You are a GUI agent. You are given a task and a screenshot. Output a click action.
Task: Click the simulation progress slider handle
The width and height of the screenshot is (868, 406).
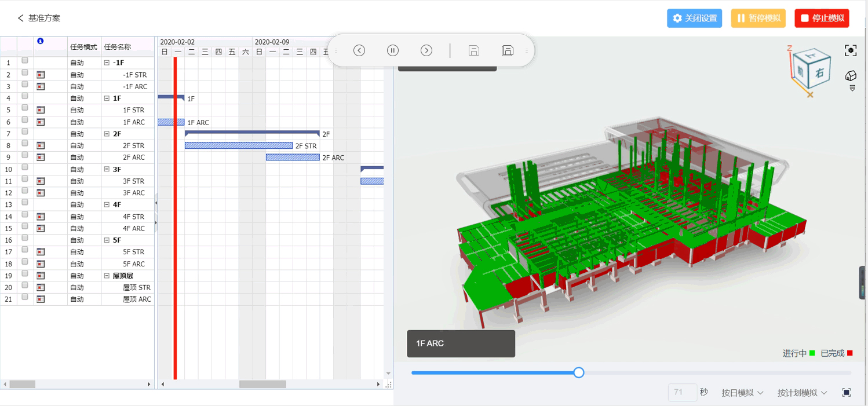[579, 372]
